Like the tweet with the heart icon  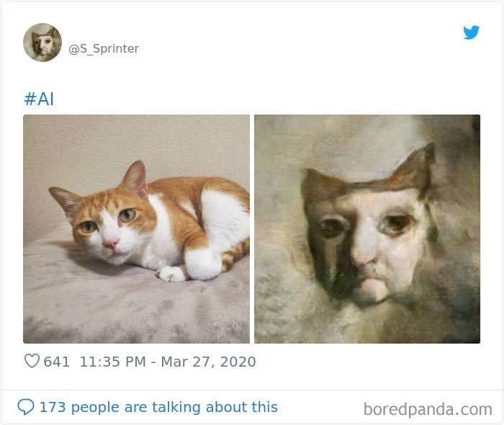32,361
